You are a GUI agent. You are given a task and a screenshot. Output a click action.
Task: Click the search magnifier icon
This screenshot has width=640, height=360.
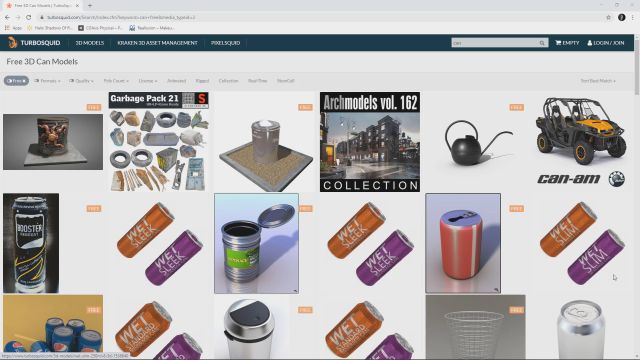pyautogui.click(x=542, y=43)
